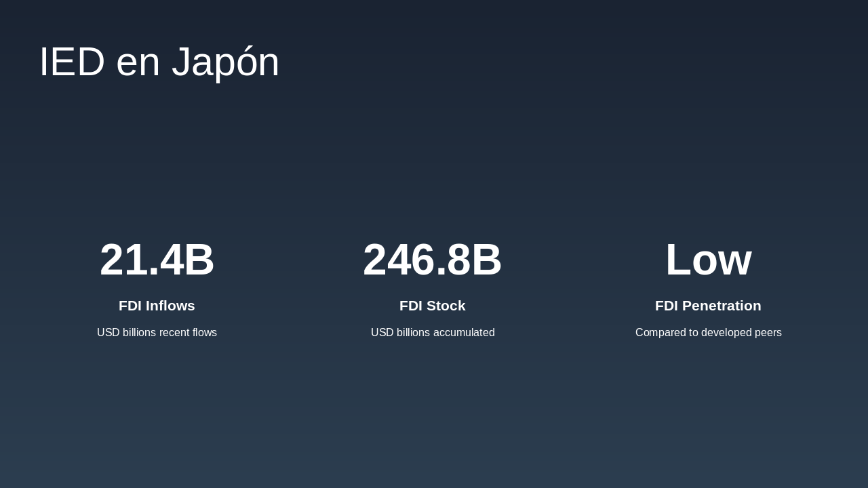Select the 'Compared to developed peers' caption
868x488 pixels.
708,333
